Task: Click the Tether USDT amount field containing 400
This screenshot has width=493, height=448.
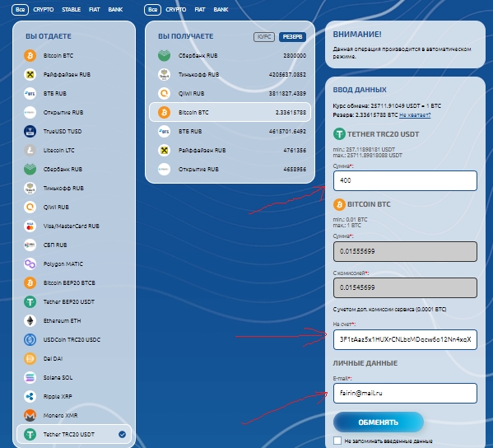Action: tap(405, 180)
